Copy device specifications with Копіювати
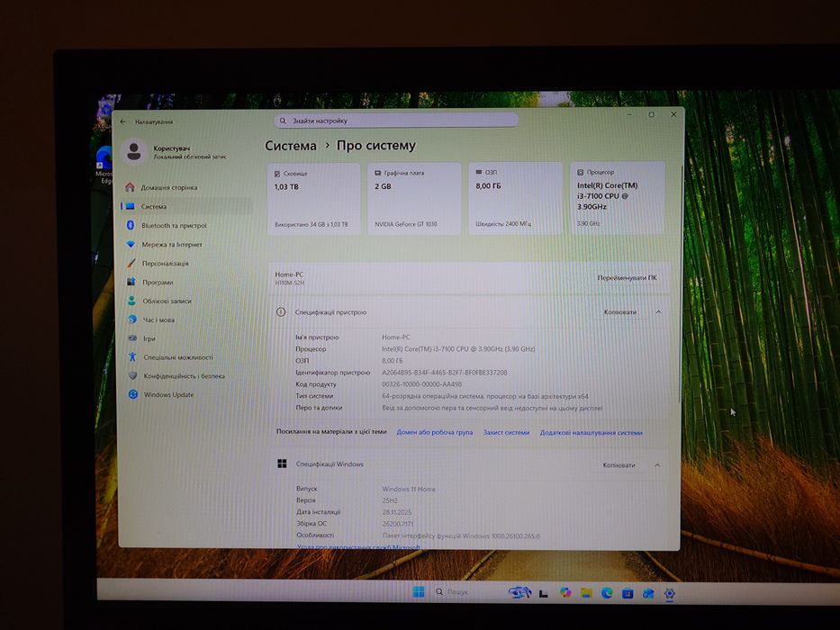The width and height of the screenshot is (840, 630). click(619, 312)
